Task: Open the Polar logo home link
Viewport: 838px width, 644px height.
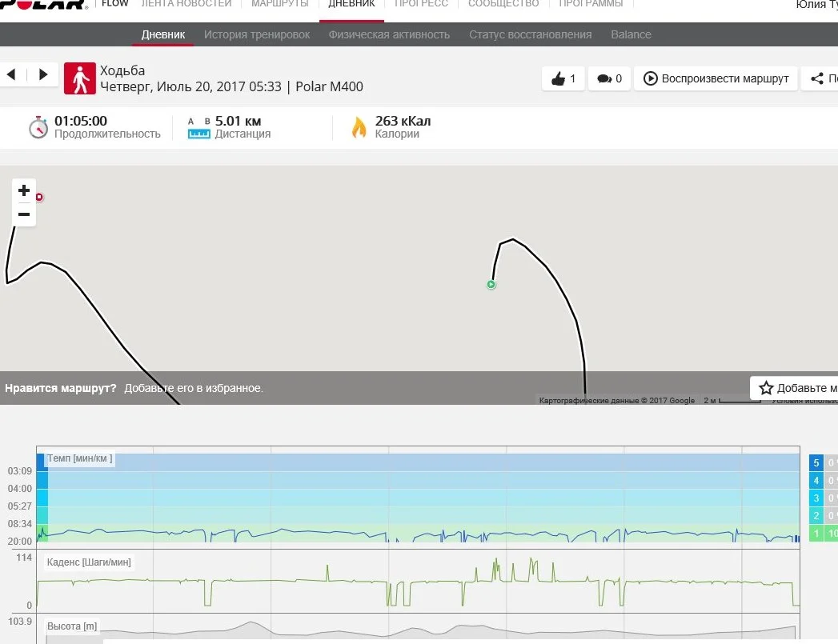Action: 43,4
